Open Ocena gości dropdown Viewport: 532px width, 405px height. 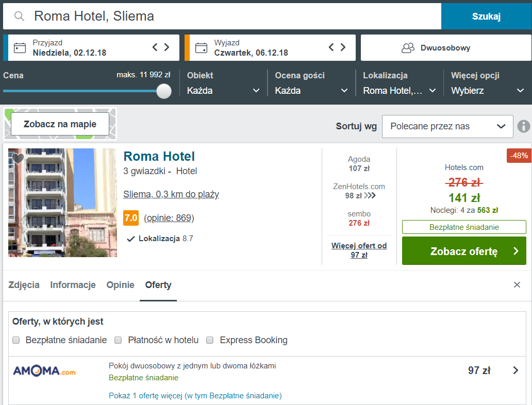click(x=311, y=91)
